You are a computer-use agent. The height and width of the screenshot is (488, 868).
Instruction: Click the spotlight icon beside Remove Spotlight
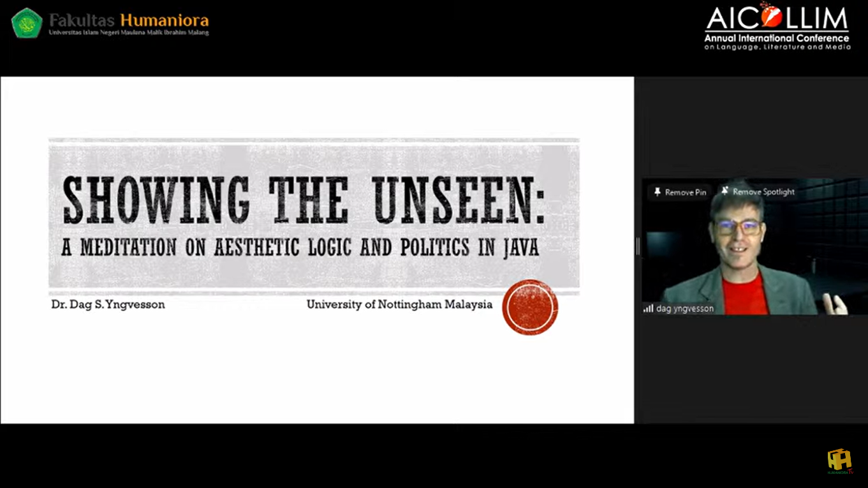pos(725,191)
